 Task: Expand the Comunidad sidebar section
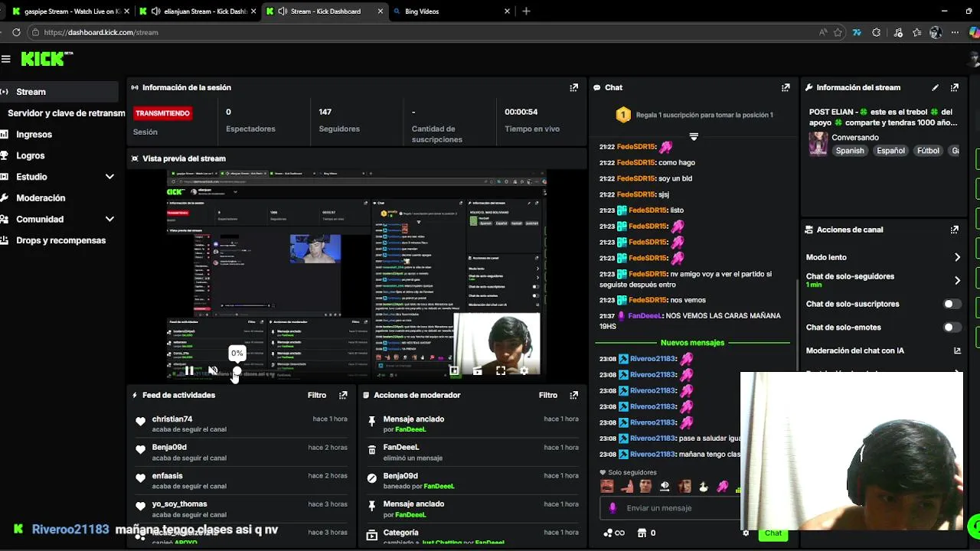tap(109, 219)
